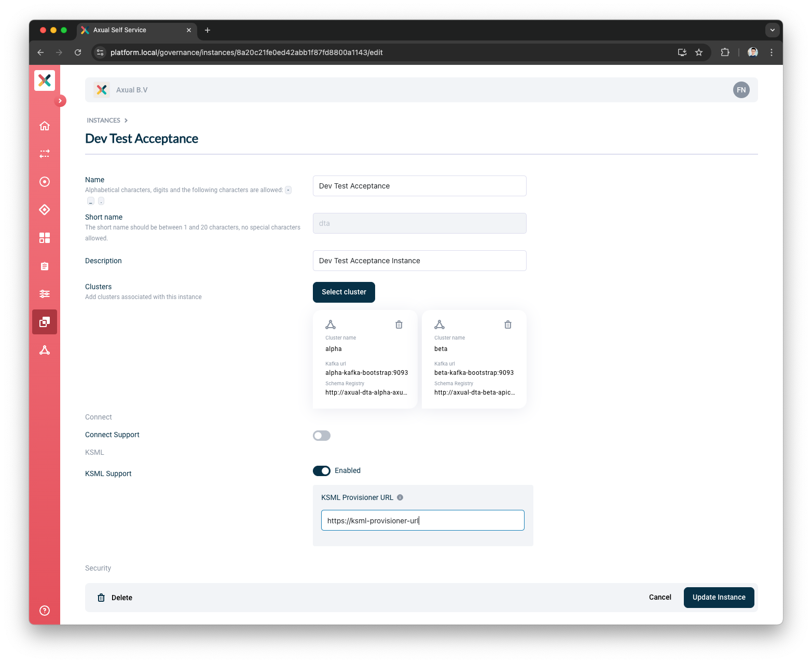Click the Axual logo at sidebar top

(x=45, y=80)
